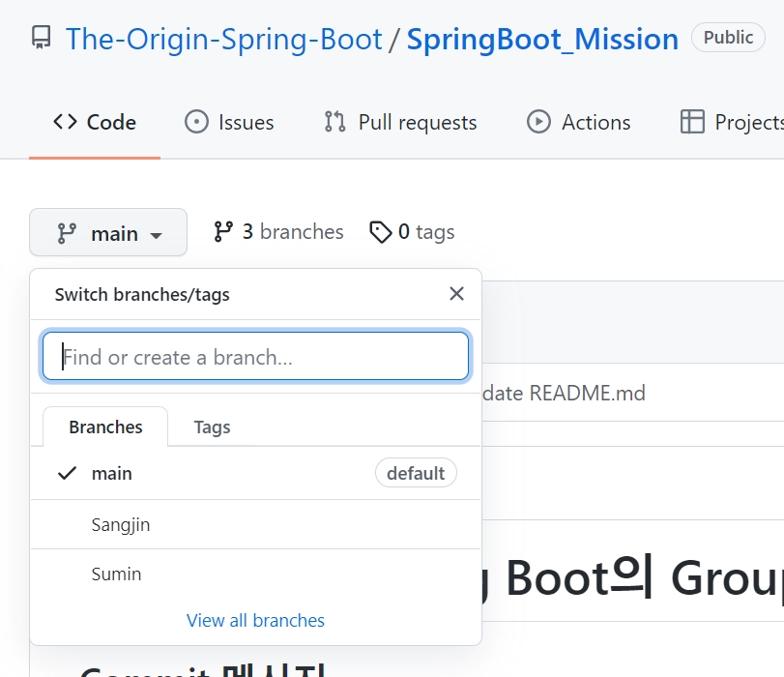Open The-Origin-Spring-Boot organization link
The height and width of the screenshot is (677, 784).
point(224,39)
